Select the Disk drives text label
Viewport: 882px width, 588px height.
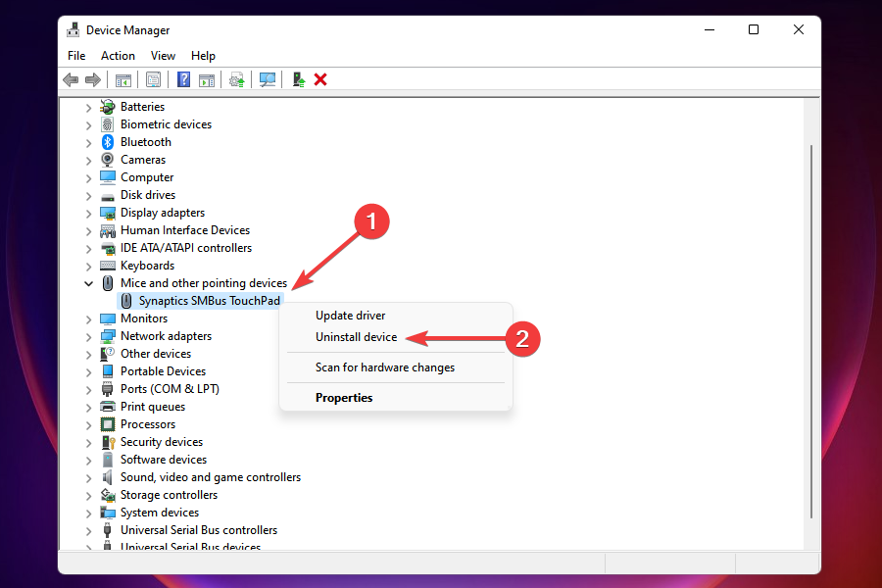148,195
